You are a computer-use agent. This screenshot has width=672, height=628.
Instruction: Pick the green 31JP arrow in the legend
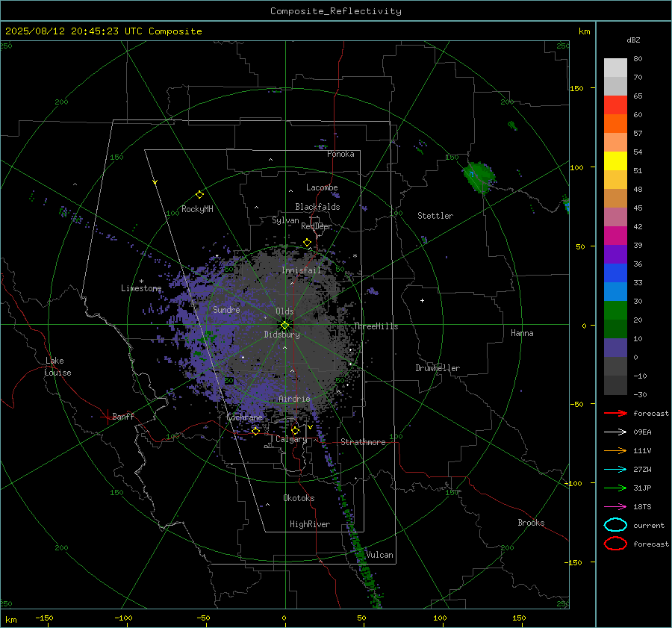615,488
